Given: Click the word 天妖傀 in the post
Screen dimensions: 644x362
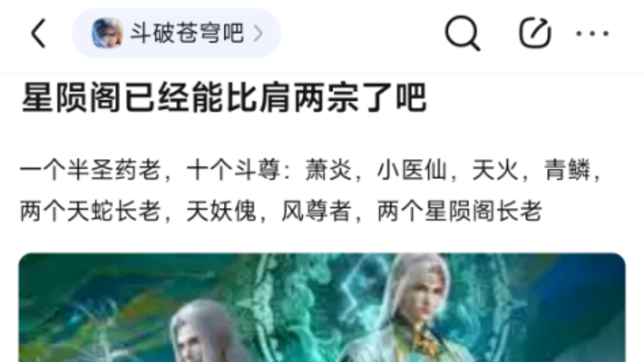Looking at the screenshot, I should coord(221,211).
